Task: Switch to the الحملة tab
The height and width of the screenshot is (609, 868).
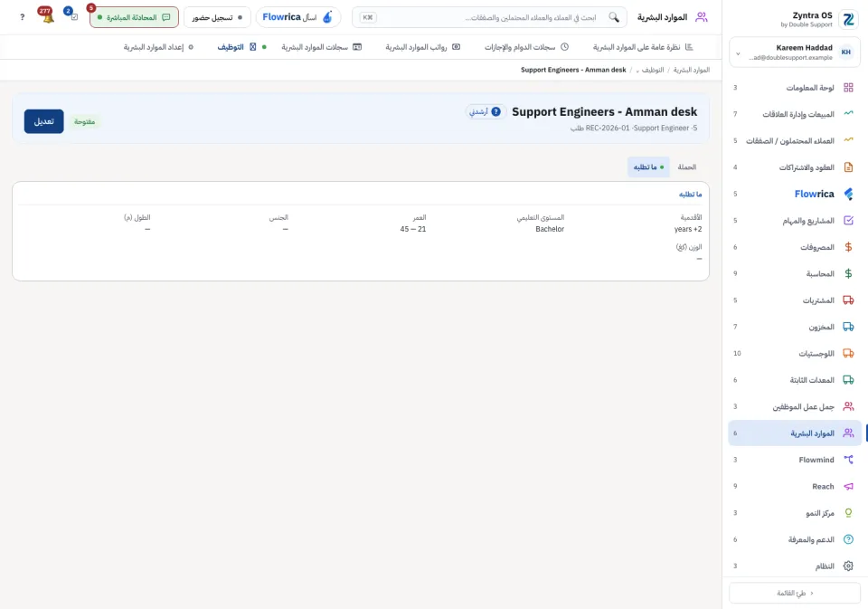Action: point(686,167)
